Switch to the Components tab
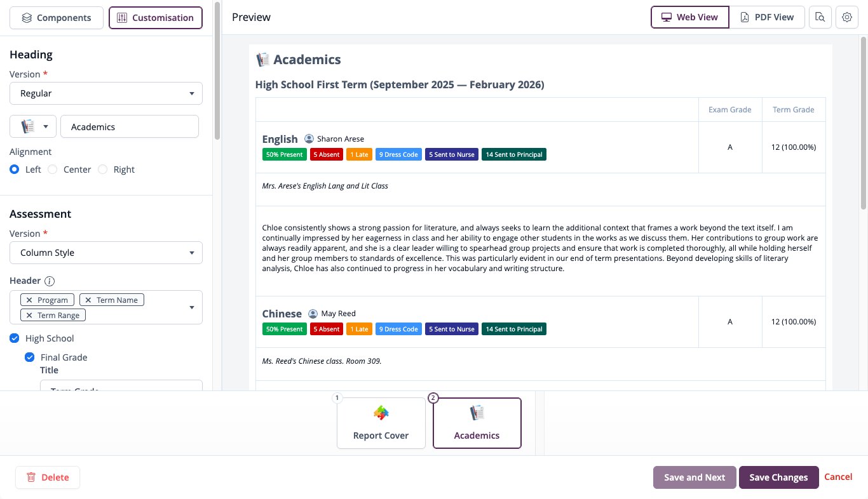 coord(57,18)
